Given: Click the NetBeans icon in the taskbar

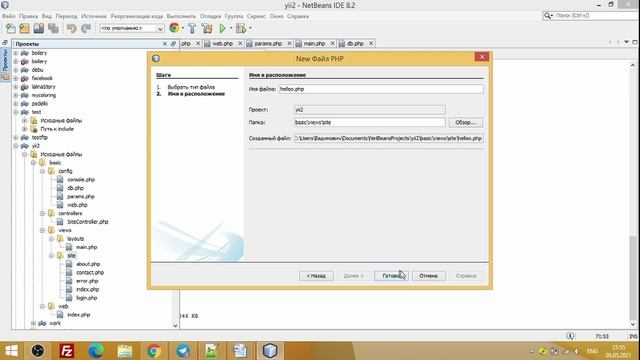Looking at the screenshot, I should (270, 351).
